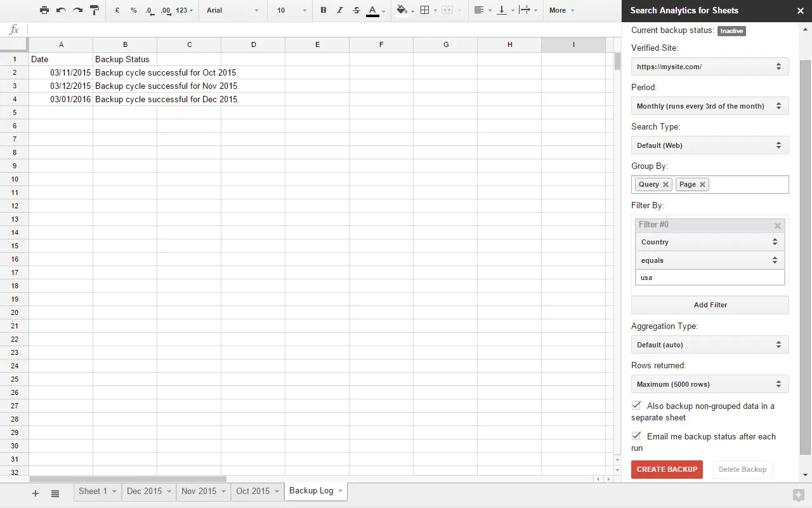Format as percent with the % icon
This screenshot has width=812, height=508.
pyautogui.click(x=133, y=10)
